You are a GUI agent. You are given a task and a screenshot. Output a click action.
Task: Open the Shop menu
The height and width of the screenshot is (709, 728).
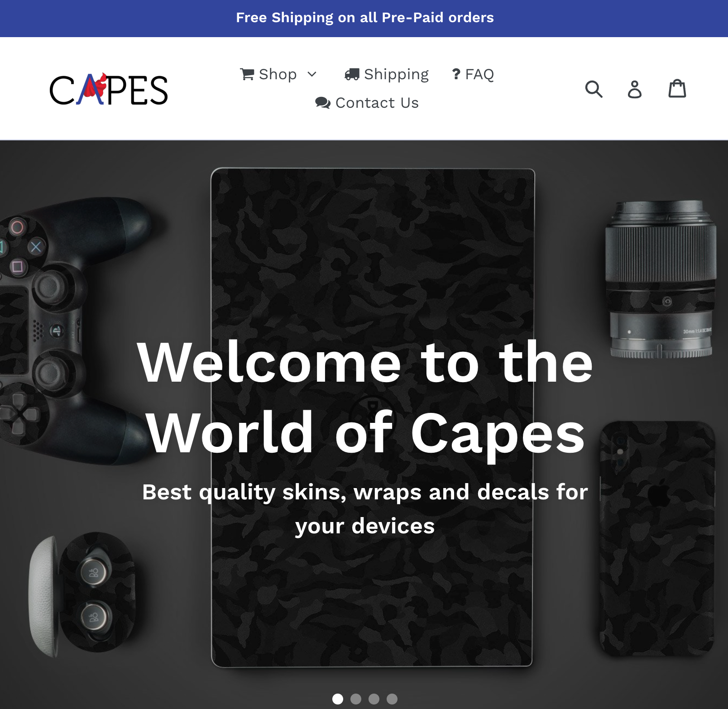278,74
